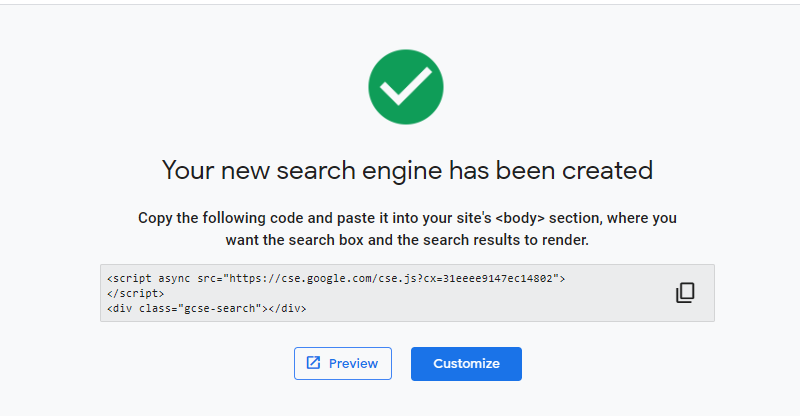
Task: Click the 'Customize' text label
Action: pos(466,363)
